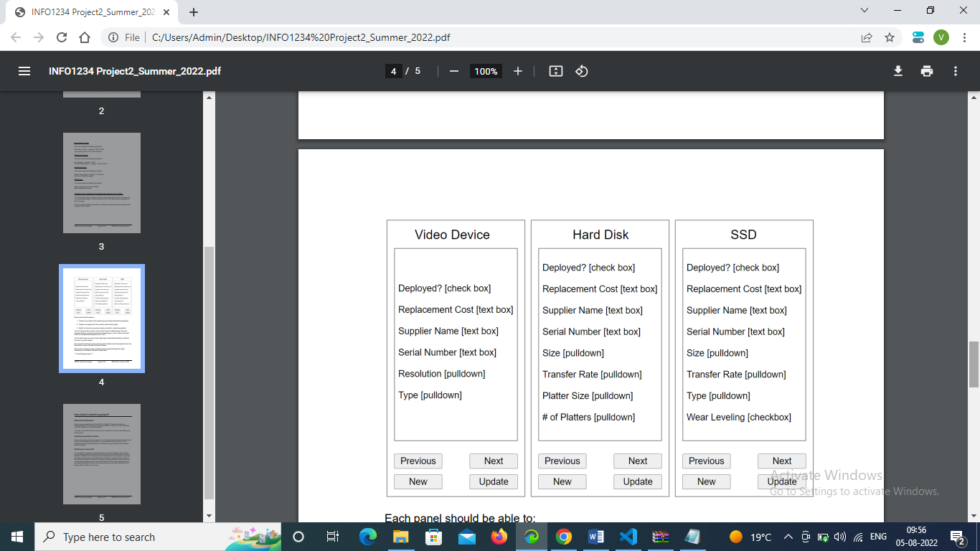Launch Firefox from the taskbar
This screenshot has width=980, height=551.
499,537
